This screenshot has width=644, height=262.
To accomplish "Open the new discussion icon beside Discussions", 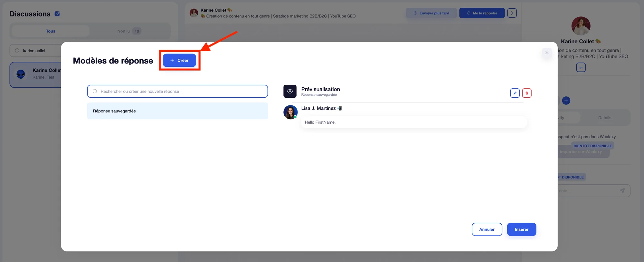I will [57, 14].
